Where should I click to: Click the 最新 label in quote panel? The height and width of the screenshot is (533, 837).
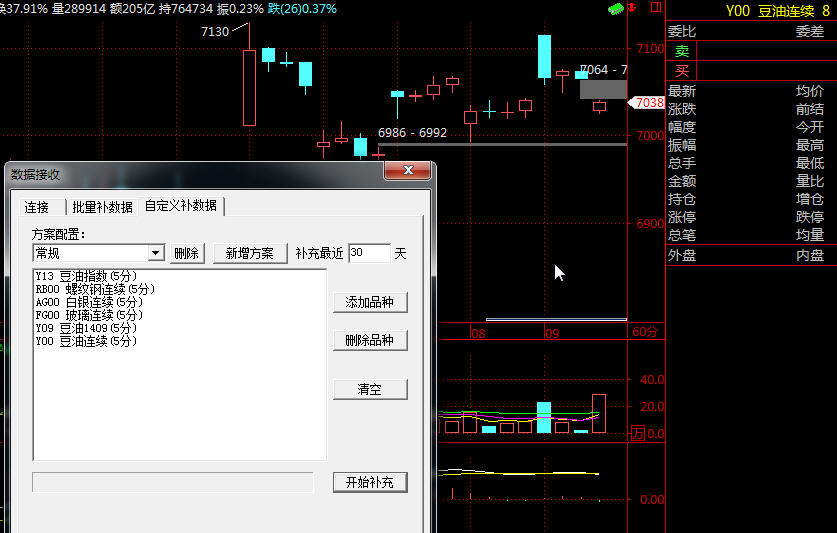tap(682, 91)
